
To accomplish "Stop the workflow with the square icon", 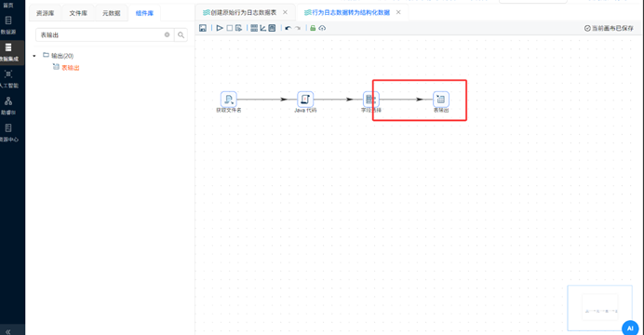I will (x=230, y=28).
